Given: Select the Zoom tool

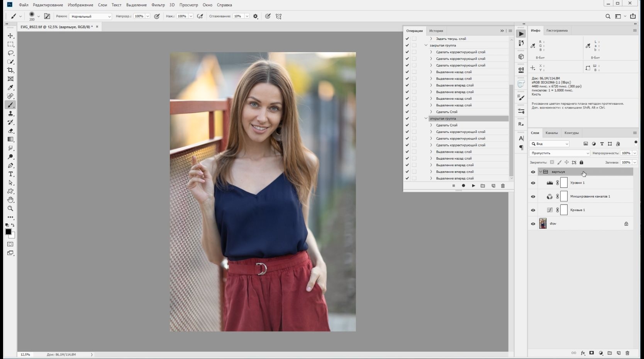Looking at the screenshot, I should 10,209.
